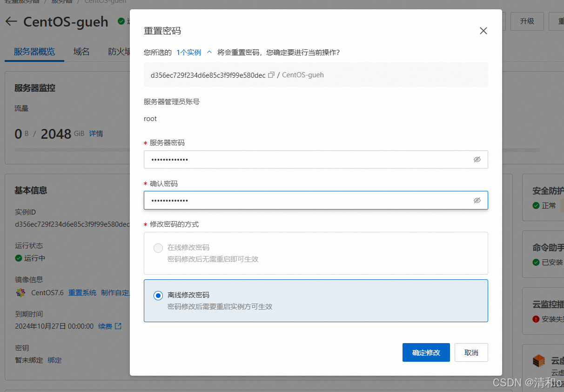Click the green 运行中 status icon

coord(19,258)
